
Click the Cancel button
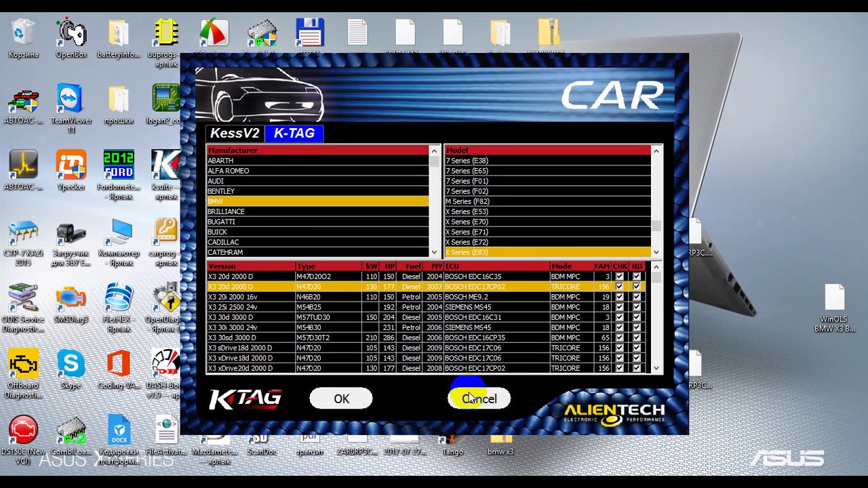click(479, 399)
